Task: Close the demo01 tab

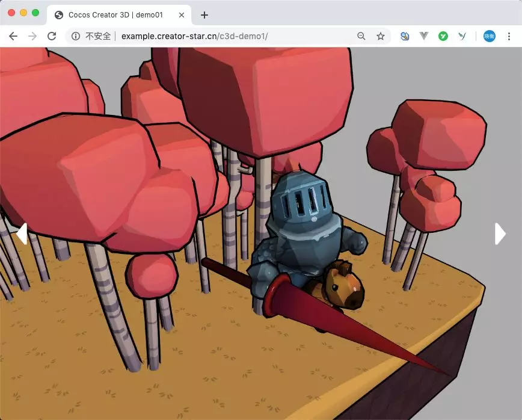Action: click(x=182, y=15)
